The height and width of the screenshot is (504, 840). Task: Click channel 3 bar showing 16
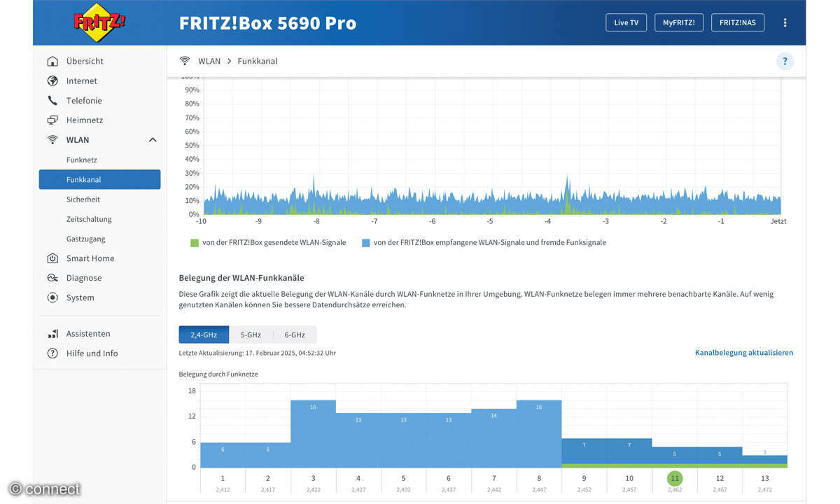coord(313,434)
